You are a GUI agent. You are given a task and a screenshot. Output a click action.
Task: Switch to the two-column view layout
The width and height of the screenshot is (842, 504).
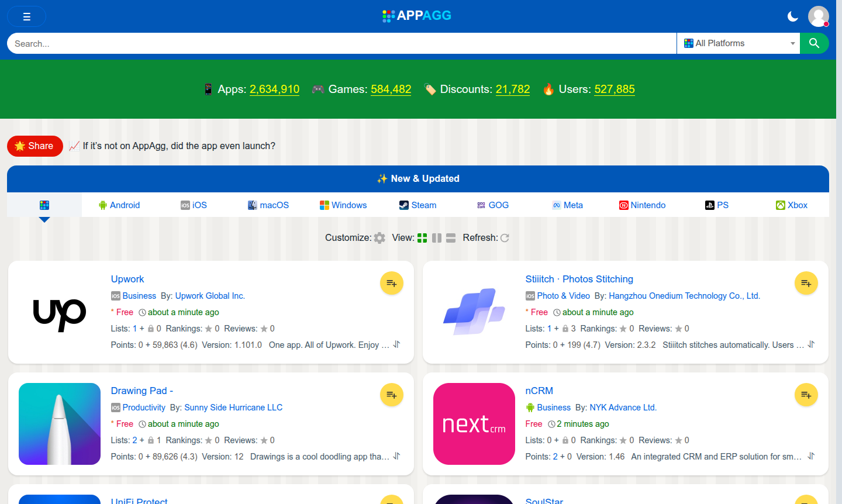437,238
